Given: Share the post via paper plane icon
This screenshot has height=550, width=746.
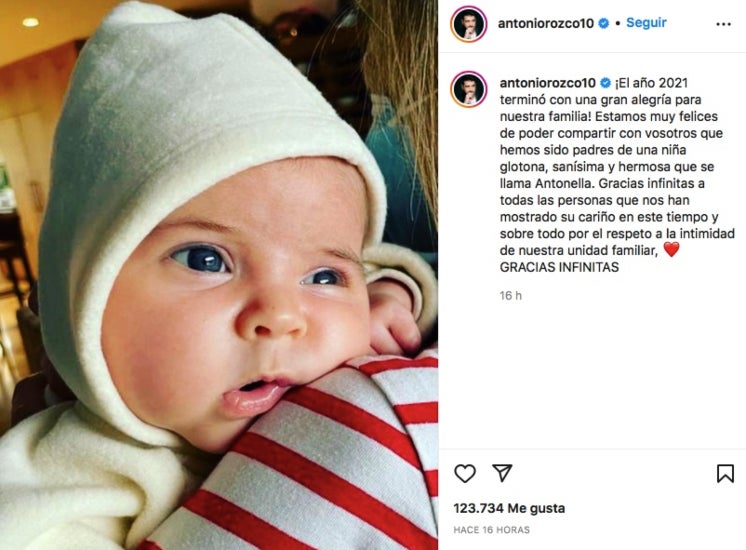Looking at the screenshot, I should (x=502, y=473).
